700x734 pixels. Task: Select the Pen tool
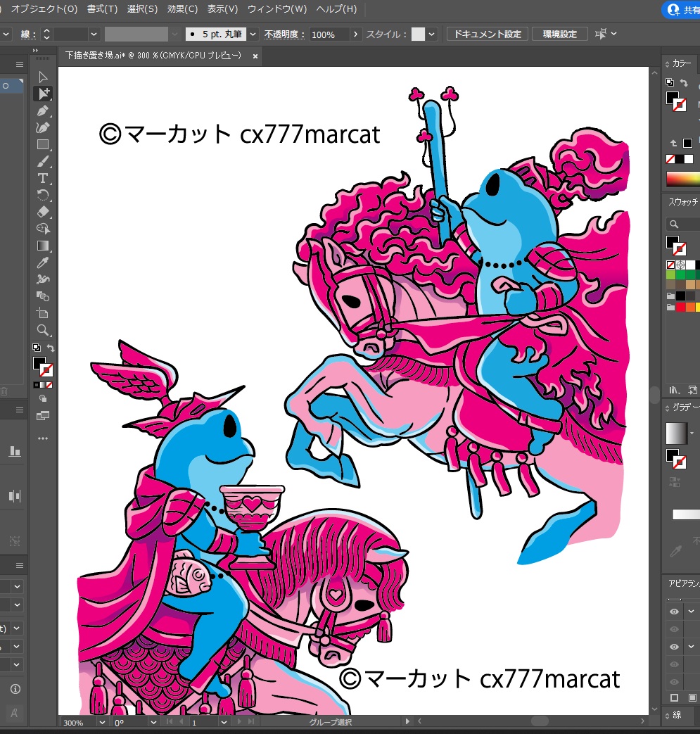(43, 110)
